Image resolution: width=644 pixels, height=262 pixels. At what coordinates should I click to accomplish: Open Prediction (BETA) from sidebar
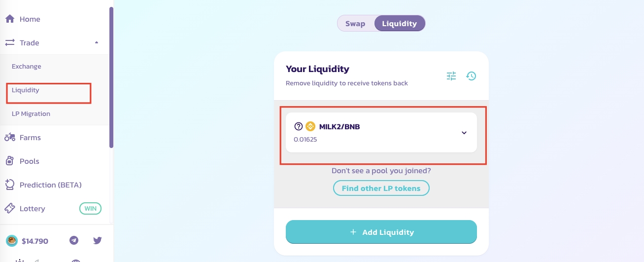(50, 185)
